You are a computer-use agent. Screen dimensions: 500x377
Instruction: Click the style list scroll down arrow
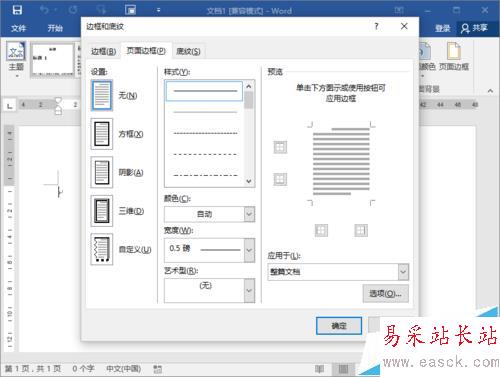coord(249,181)
